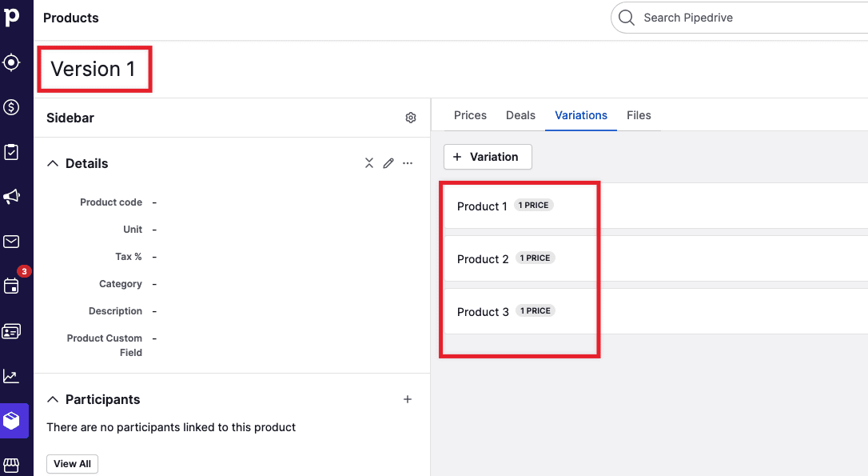The image size is (868, 476).
Task: Open Contacts icon in left navigation
Action: 11,331
